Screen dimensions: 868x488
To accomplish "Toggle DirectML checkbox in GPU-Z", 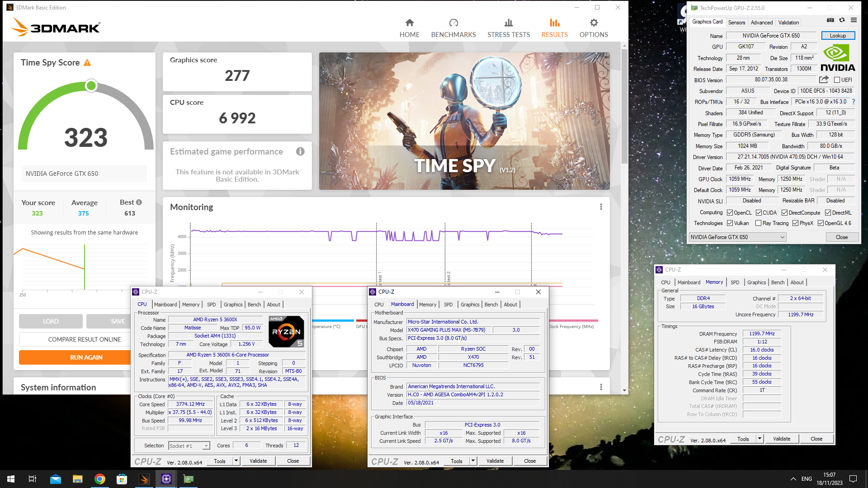I will click(x=828, y=213).
